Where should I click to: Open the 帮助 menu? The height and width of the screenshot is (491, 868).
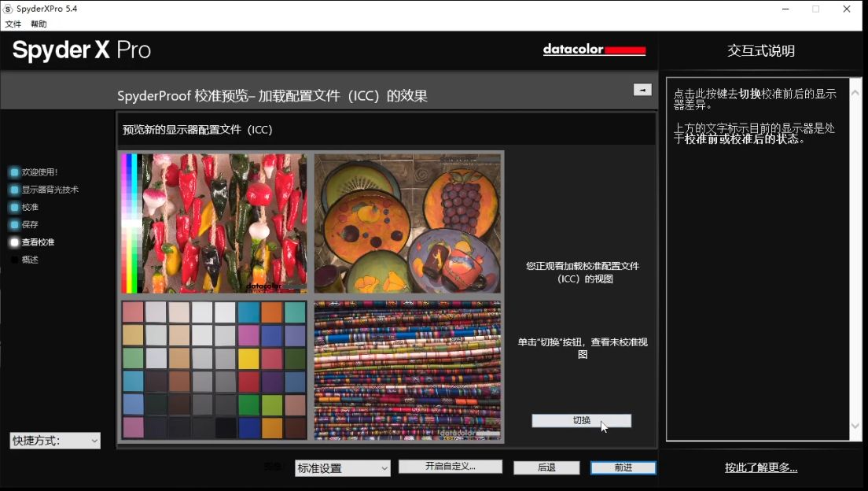pyautogui.click(x=39, y=24)
